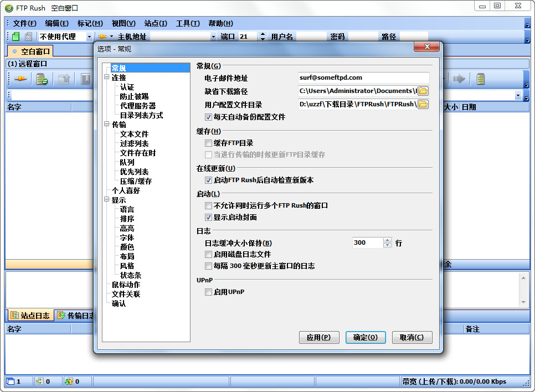The image size is (535, 392).
Task: Open the 文件(F) menu
Action: click(x=24, y=23)
